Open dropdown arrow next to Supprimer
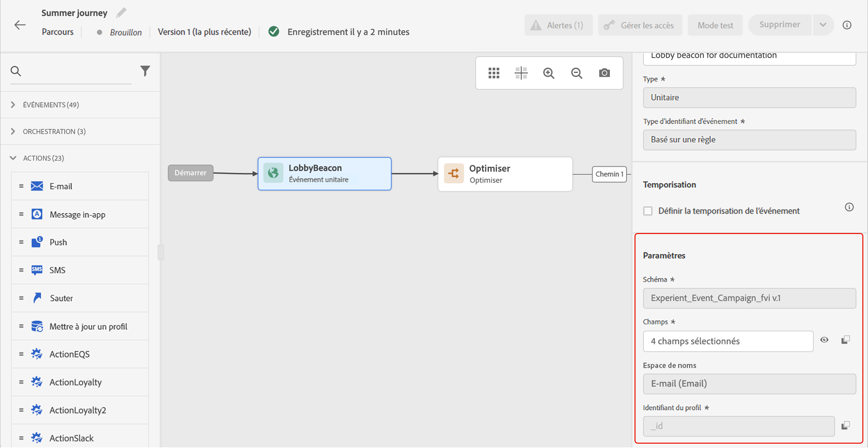The image size is (868, 448). [823, 25]
